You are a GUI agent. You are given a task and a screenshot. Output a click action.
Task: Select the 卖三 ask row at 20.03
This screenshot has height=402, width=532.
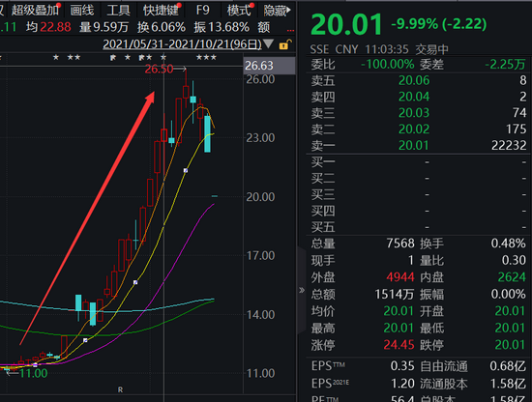click(x=419, y=113)
